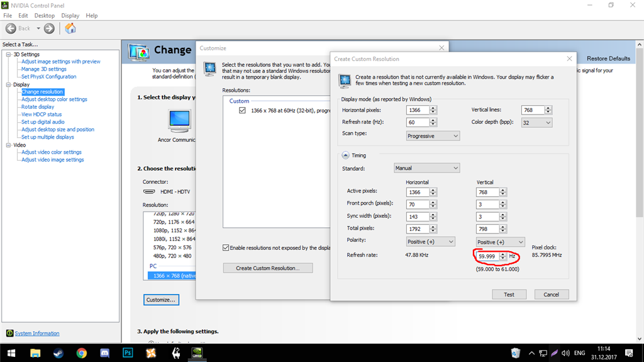644x362 pixels.
Task: Select the Ancor Communications monitor icon
Action: pos(179,120)
